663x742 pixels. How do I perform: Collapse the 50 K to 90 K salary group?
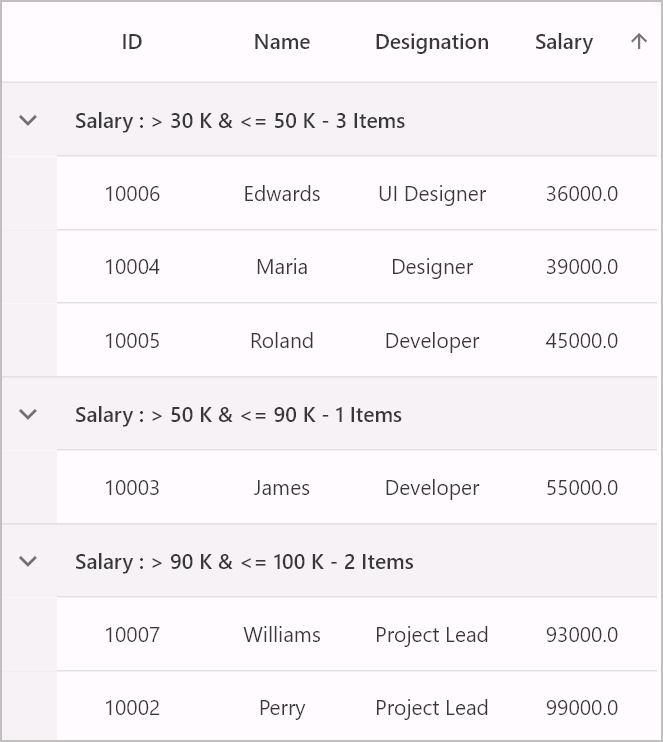point(28,414)
